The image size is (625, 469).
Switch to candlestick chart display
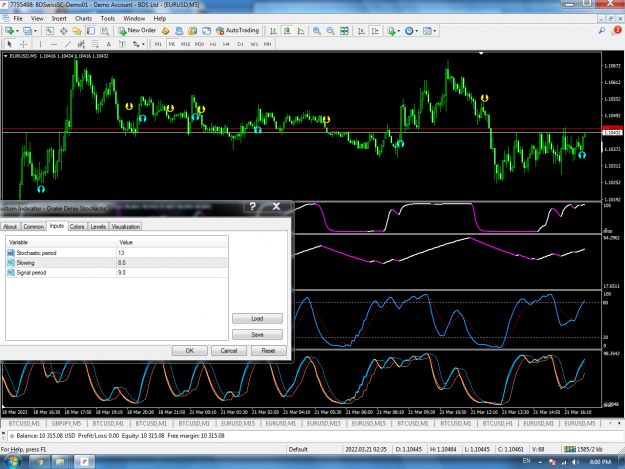(x=287, y=31)
